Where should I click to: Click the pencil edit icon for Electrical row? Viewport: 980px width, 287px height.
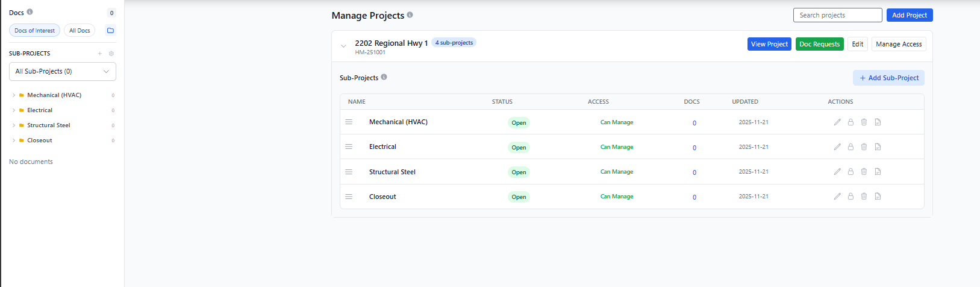(x=837, y=147)
